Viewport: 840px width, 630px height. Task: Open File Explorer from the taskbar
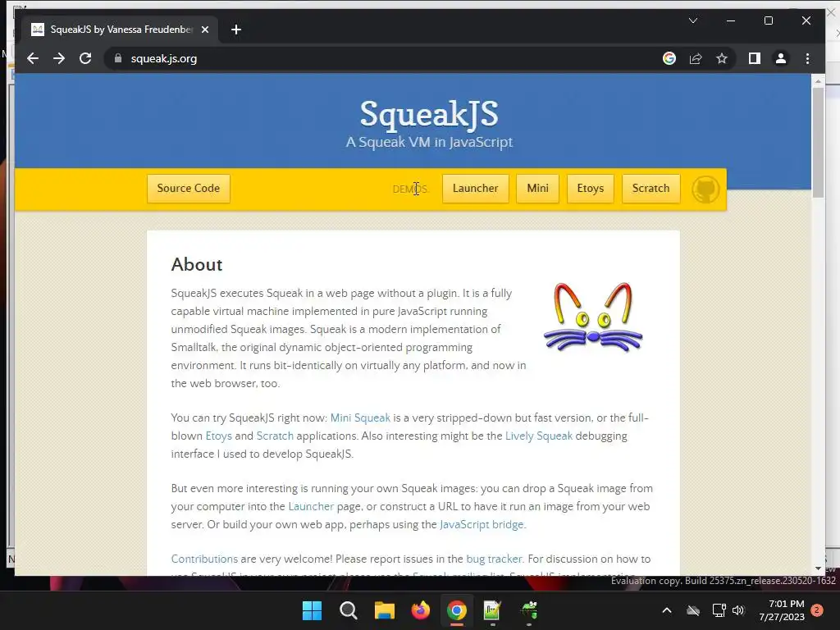point(384,610)
